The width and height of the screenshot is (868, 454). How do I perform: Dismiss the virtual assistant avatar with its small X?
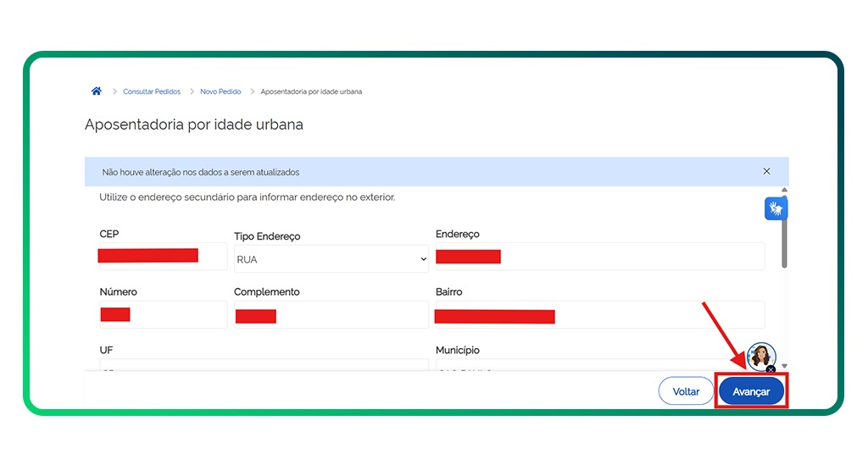[771, 369]
